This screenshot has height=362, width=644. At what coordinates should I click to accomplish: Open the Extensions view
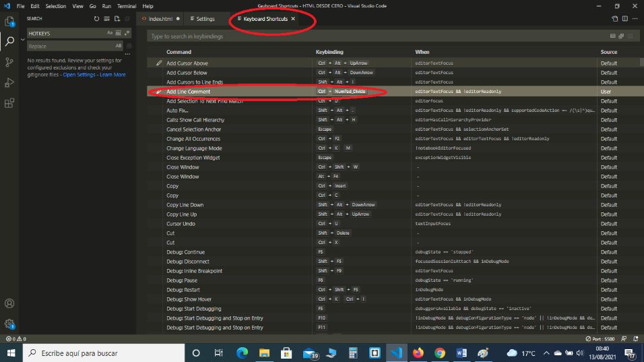9,103
